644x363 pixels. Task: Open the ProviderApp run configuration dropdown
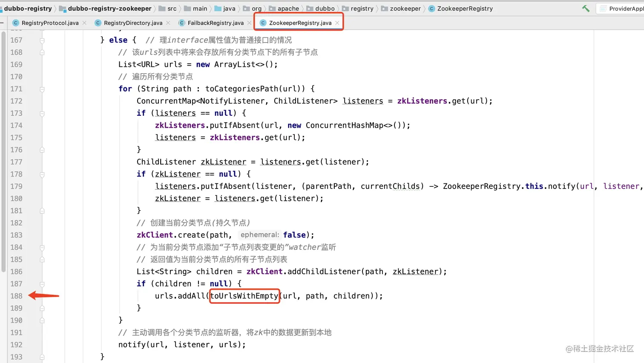point(621,9)
